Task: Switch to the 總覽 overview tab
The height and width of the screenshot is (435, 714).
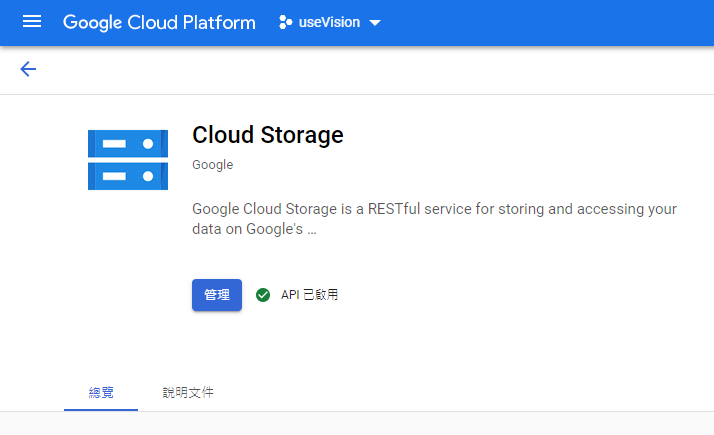Action: [101, 392]
